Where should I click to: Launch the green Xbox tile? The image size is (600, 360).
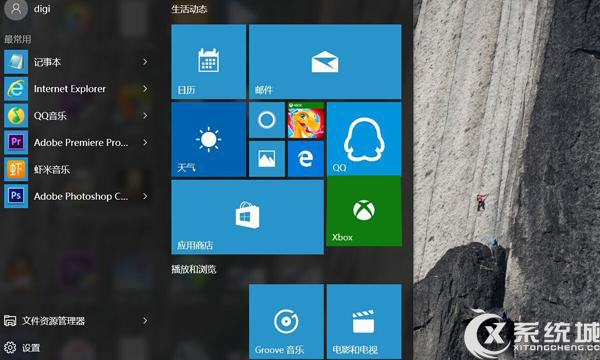(364, 211)
